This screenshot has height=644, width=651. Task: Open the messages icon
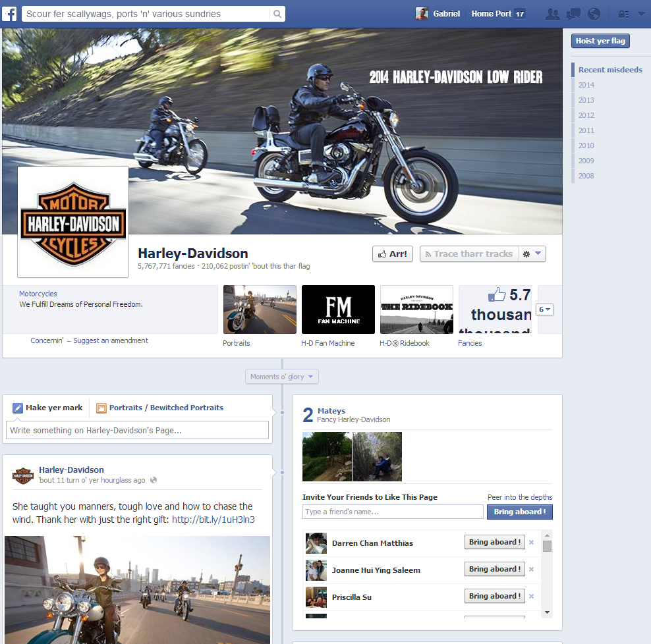573,14
